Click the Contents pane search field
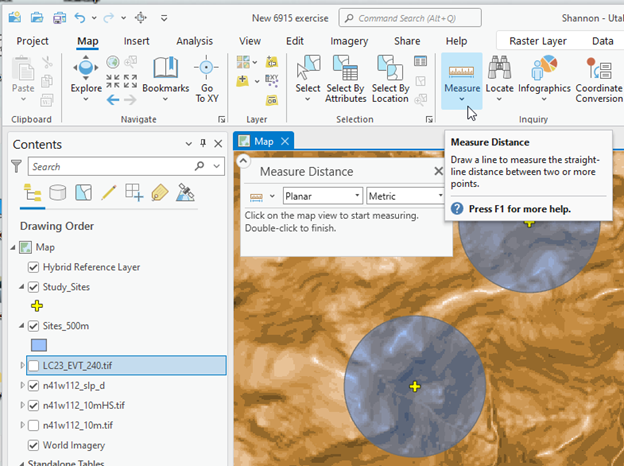The width and height of the screenshot is (624, 466). [x=112, y=167]
